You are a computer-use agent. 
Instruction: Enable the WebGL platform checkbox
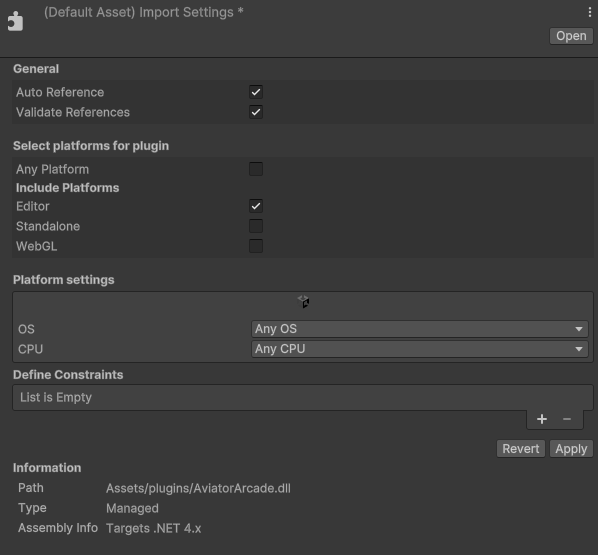click(x=256, y=246)
